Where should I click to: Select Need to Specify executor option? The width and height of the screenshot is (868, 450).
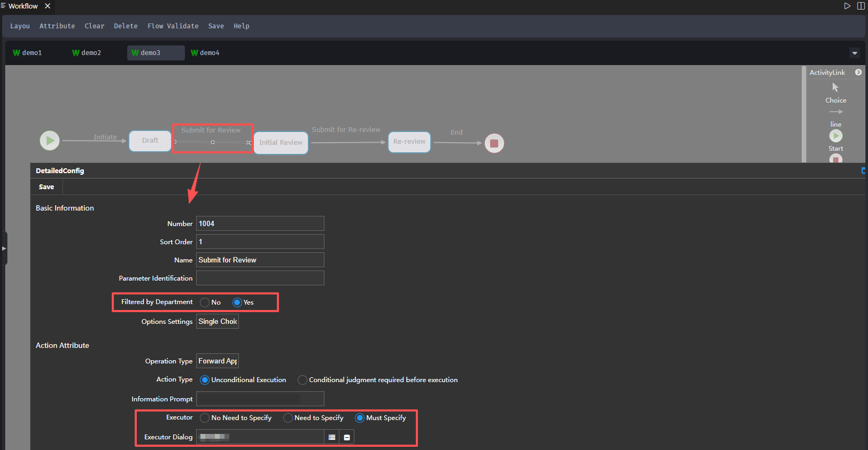[x=288, y=418]
